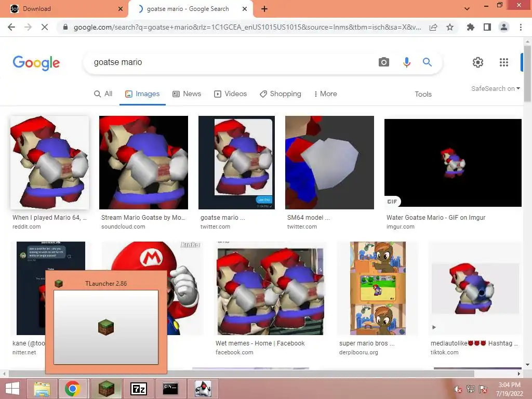Image resolution: width=532 pixels, height=399 pixels.
Task: Switch to the Download browser tab
Action: pos(64,9)
